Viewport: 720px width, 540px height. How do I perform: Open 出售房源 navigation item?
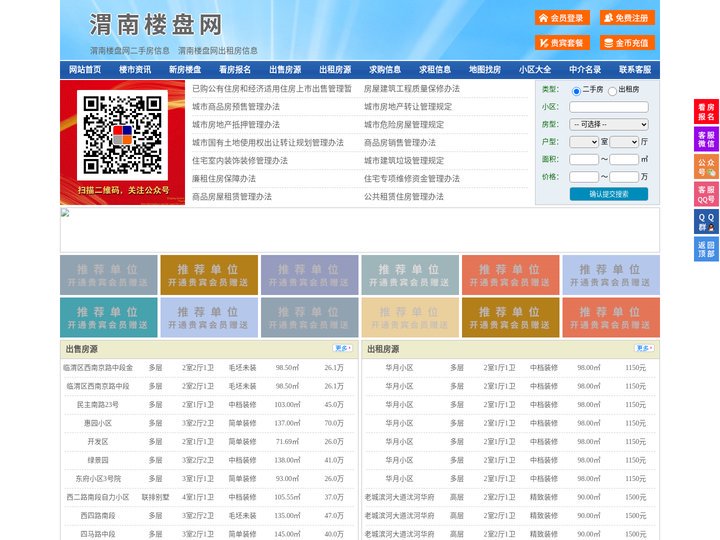pos(285,70)
